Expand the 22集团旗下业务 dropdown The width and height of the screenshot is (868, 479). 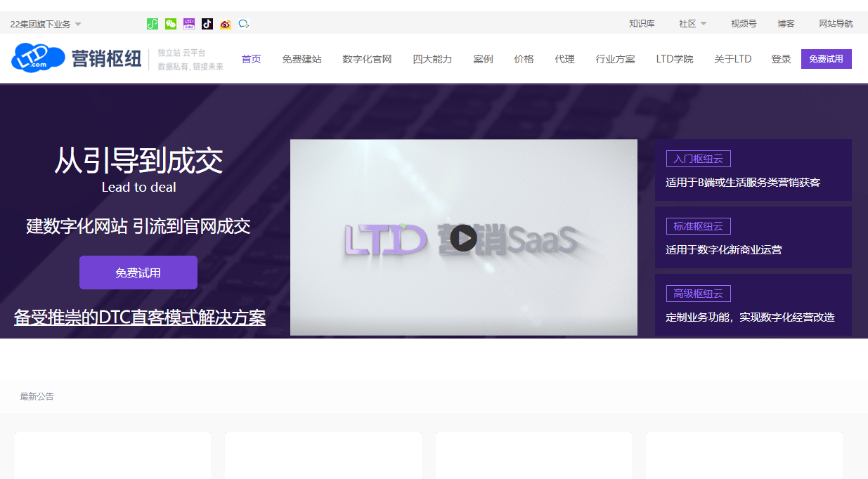click(46, 24)
